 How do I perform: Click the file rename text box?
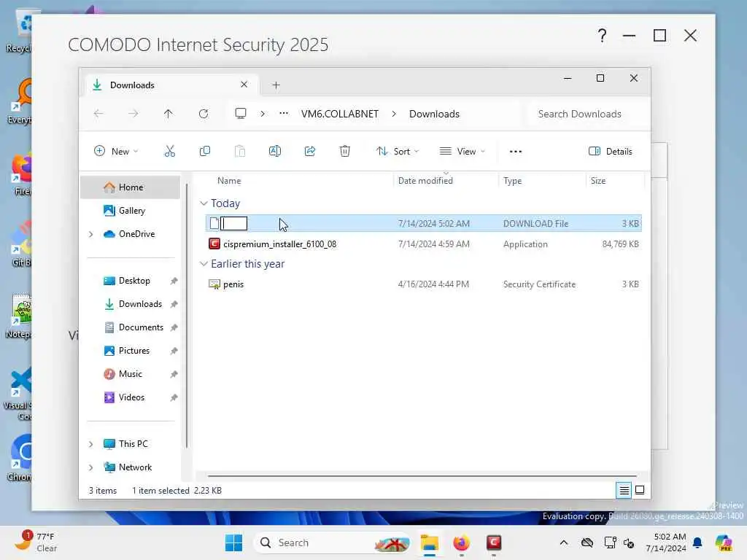click(234, 223)
